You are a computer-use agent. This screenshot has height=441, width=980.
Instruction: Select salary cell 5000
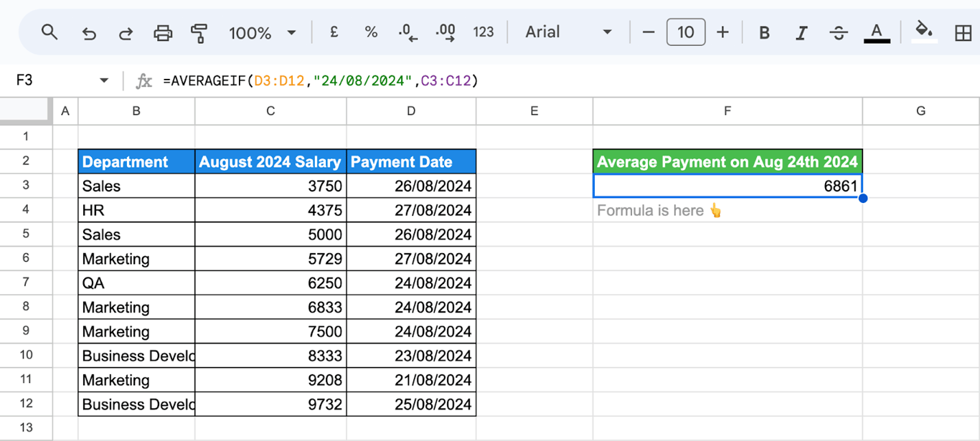click(270, 234)
